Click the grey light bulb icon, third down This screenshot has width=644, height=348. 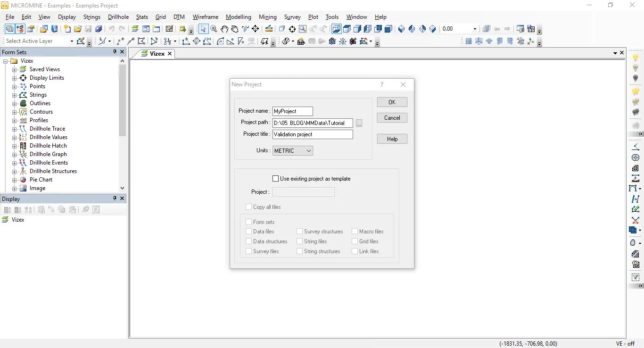coord(636,78)
